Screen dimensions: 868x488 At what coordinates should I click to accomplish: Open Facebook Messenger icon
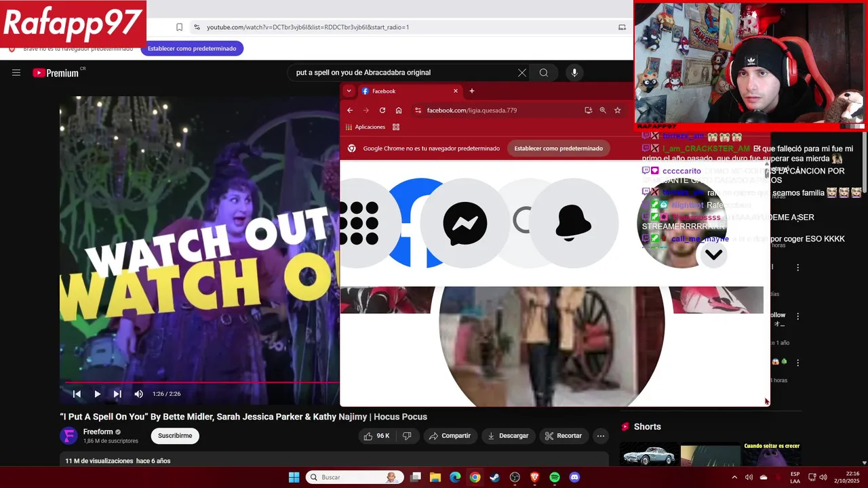pos(465,223)
